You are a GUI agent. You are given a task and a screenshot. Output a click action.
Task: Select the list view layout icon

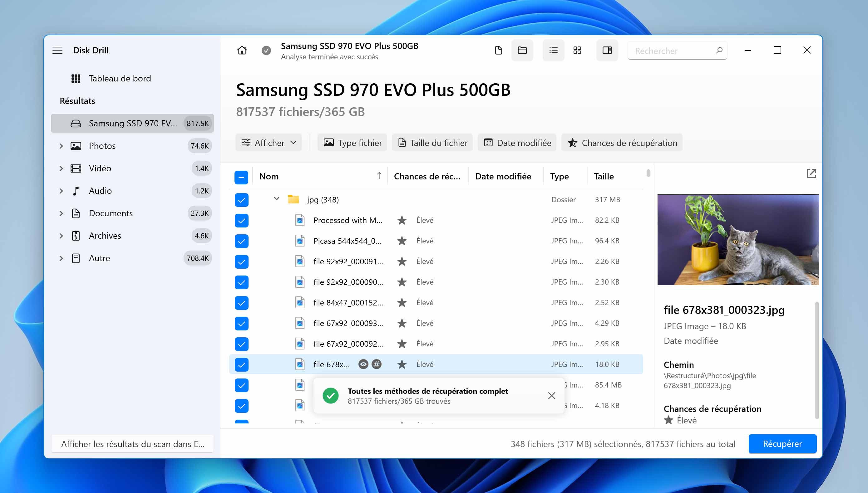tap(553, 51)
